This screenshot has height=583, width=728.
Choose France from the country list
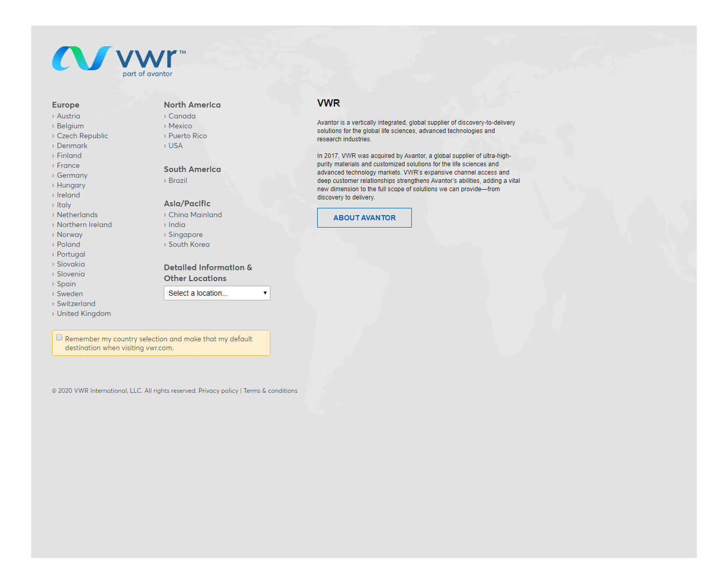point(68,166)
